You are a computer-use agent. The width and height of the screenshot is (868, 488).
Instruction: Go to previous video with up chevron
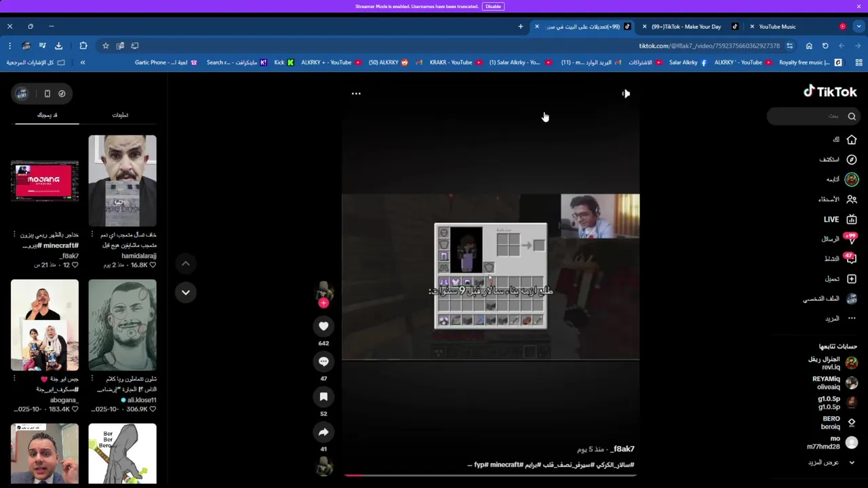pyautogui.click(x=185, y=264)
